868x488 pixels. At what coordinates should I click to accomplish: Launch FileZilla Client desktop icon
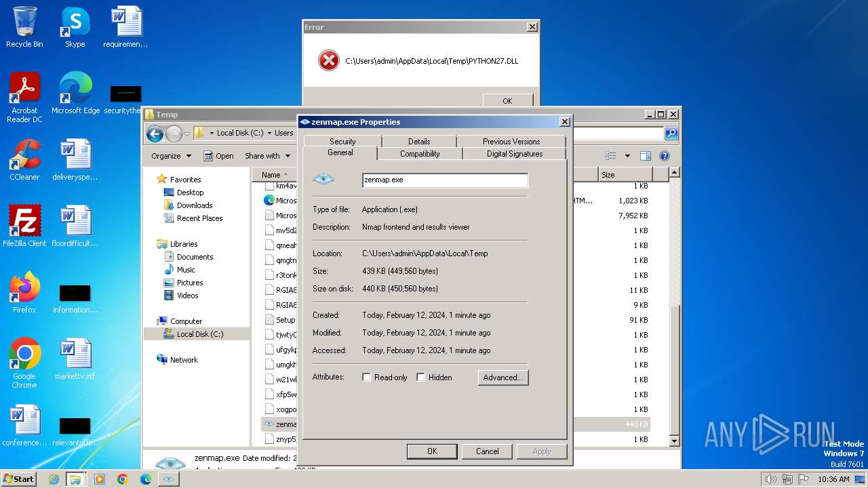tap(24, 226)
